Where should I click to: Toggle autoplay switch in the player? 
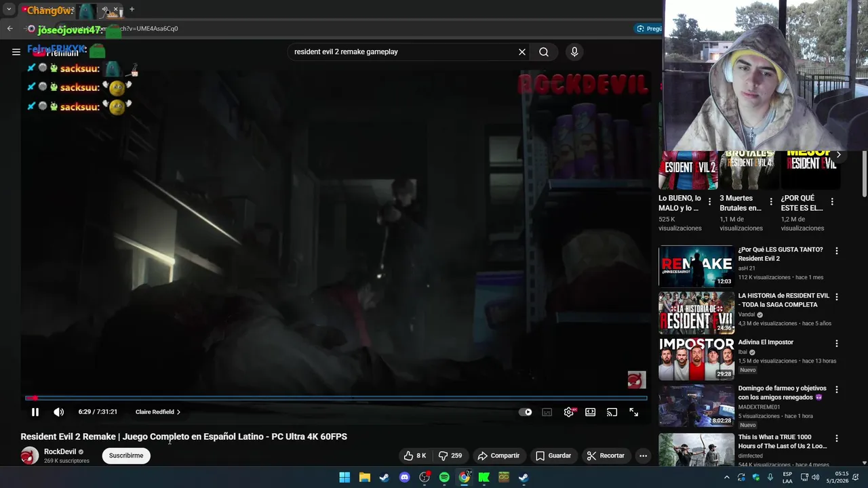pyautogui.click(x=526, y=412)
